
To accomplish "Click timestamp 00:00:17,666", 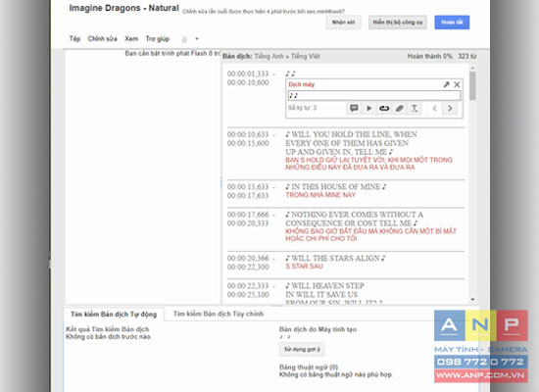I will click(248, 215).
